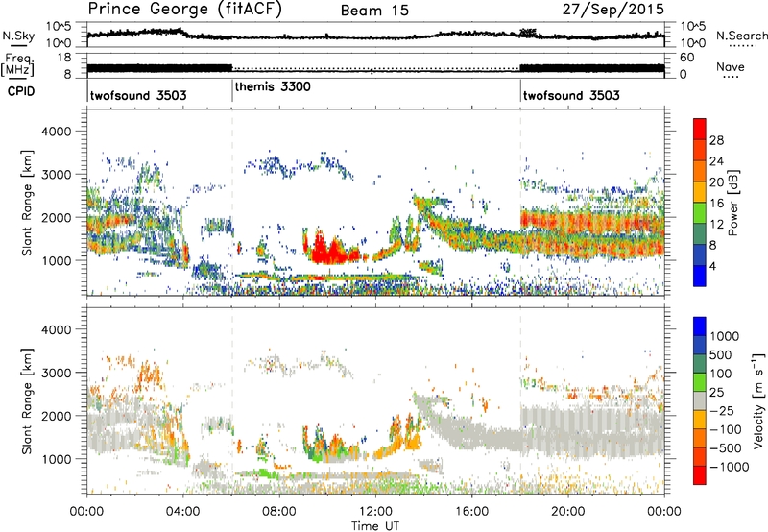Click the 'N.Search' legend label
Viewport: 768px width, 532px height.
[x=741, y=36]
